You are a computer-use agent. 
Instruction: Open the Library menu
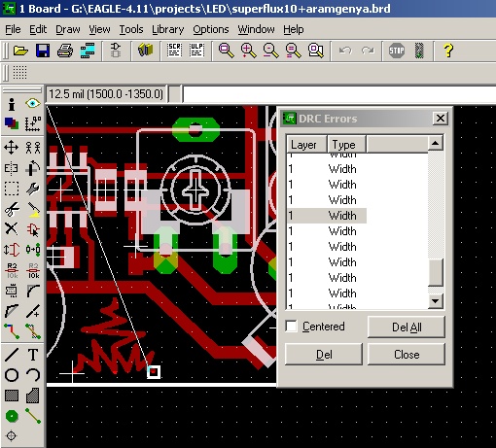coord(168,29)
